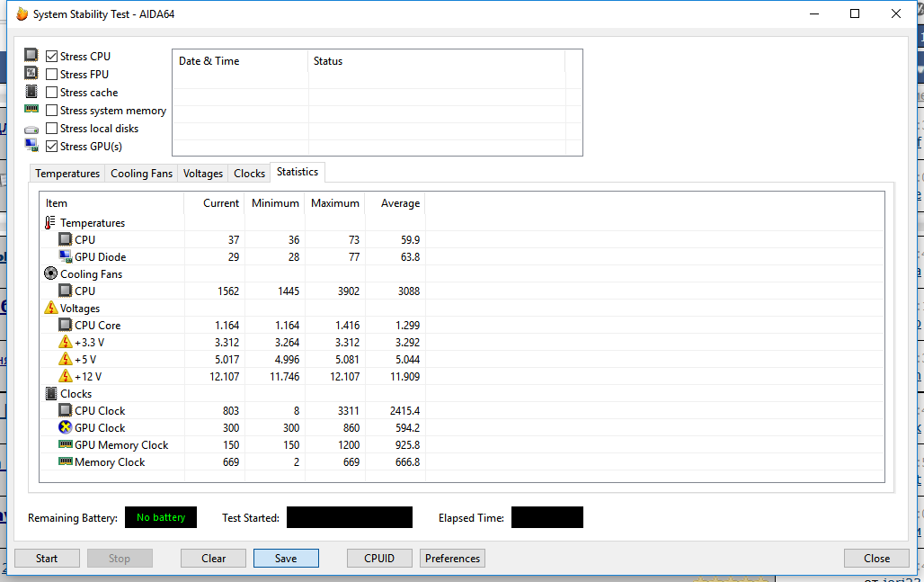Click the GPU Memory Clock RAM icon

[x=65, y=444]
